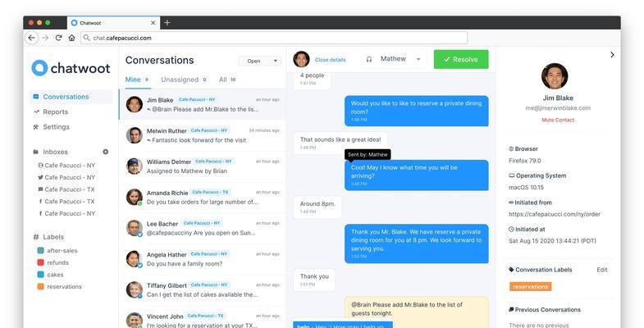This screenshot has width=644, height=328.
Task: Click the chatwoot logo
Action: pyautogui.click(x=71, y=68)
